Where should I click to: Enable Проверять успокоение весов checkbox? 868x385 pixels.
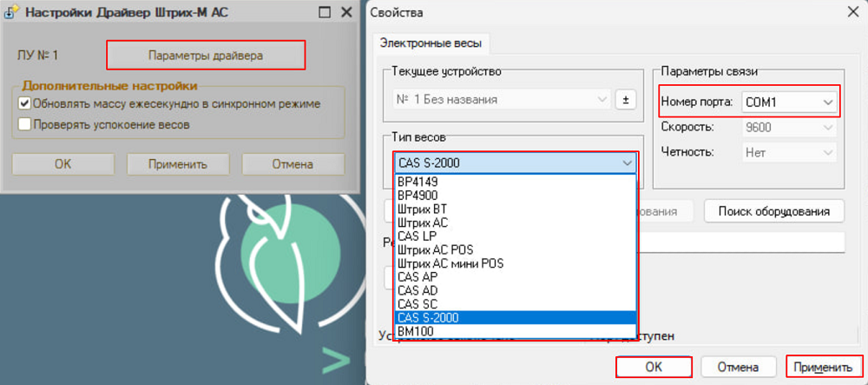(25, 124)
